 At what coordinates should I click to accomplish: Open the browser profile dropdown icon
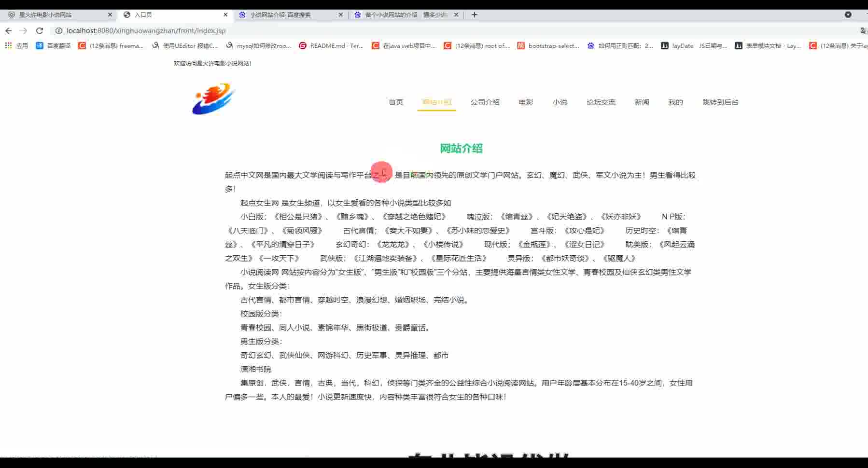tap(848, 14)
